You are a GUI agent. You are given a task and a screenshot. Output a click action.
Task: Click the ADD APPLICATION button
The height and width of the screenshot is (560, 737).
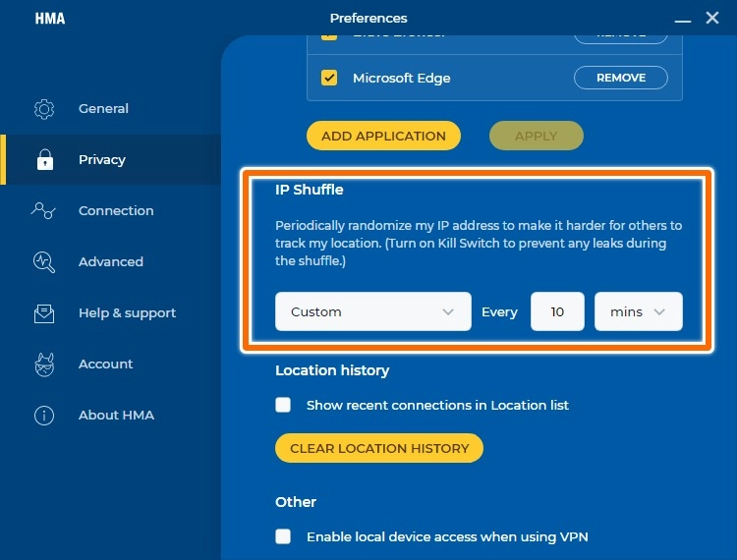coord(383,136)
